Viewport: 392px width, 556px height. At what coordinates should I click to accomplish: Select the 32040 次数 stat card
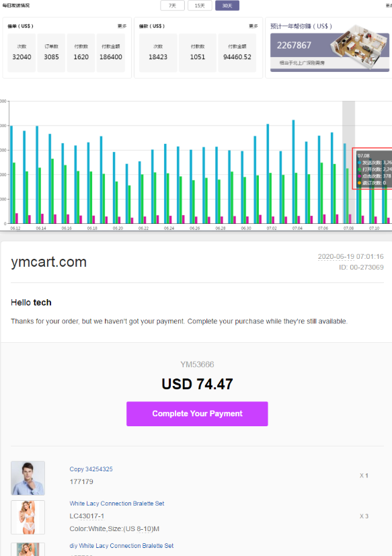22,53
